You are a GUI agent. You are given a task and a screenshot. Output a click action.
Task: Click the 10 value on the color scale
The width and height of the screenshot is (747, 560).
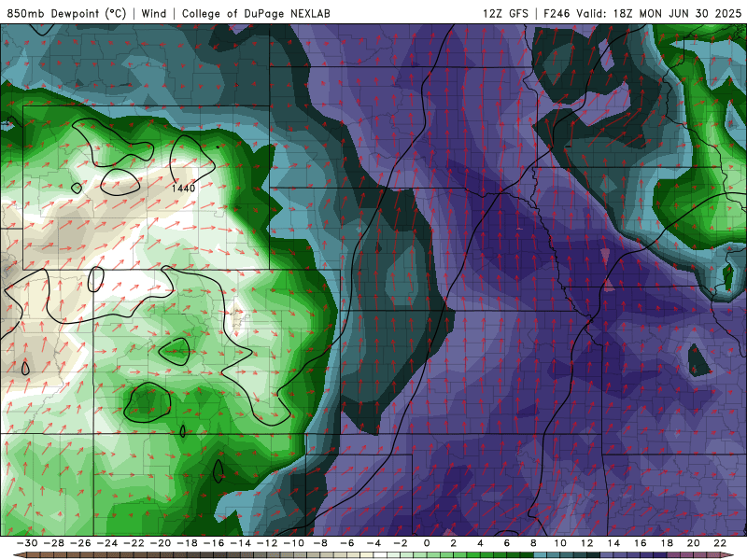coord(560,543)
